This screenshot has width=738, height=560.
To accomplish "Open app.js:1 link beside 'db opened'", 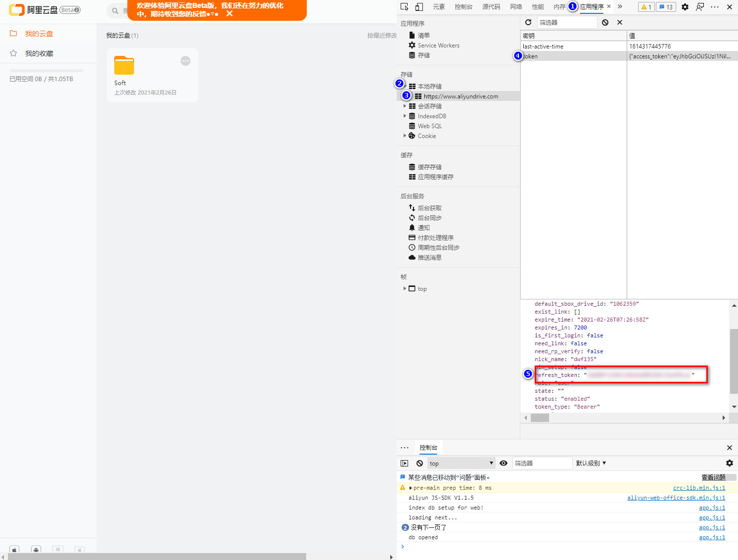I will [x=712, y=537].
